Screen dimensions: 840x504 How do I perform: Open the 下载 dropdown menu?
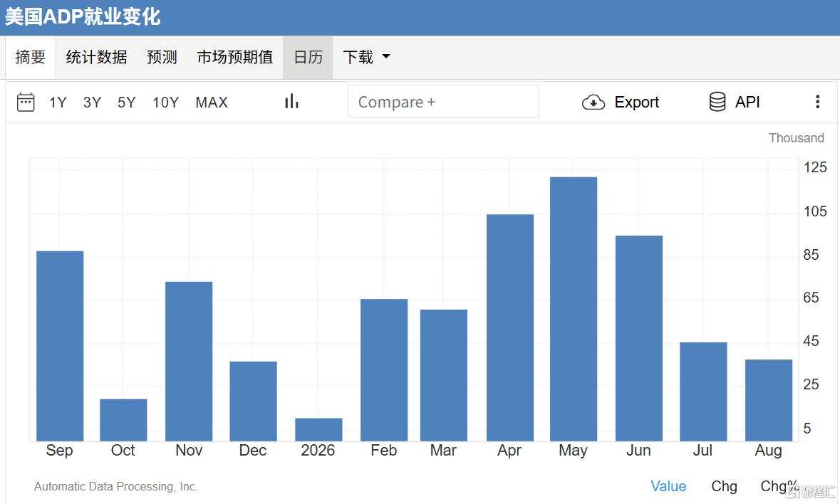coord(366,57)
